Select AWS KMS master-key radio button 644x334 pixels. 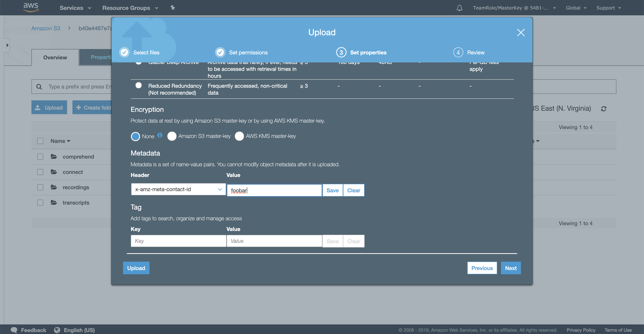point(239,136)
